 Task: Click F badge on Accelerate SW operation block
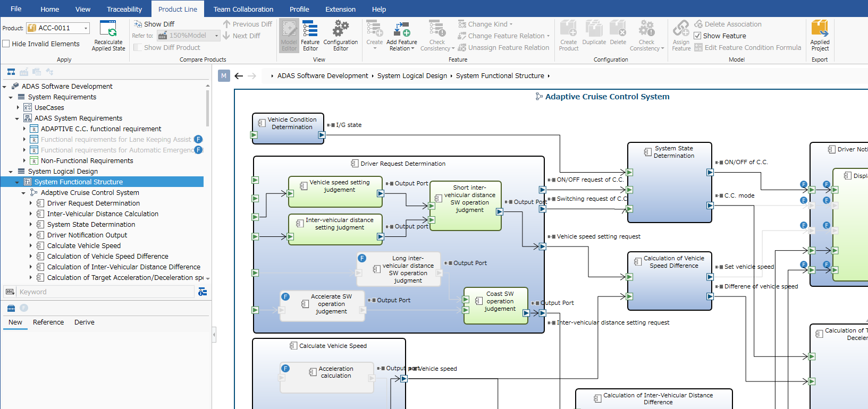[x=285, y=296]
